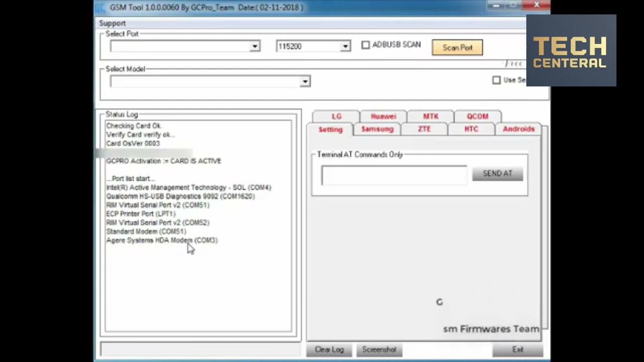Open the Support menu
Viewport: 644px width, 362px height.
coord(112,23)
